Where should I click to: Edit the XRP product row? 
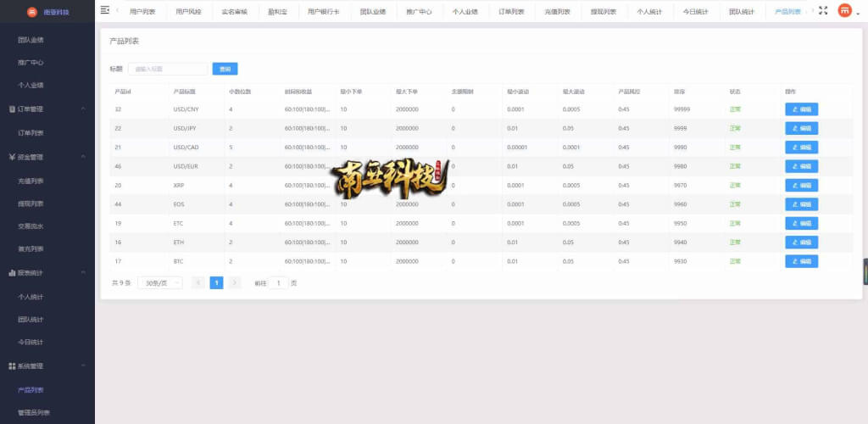click(801, 186)
